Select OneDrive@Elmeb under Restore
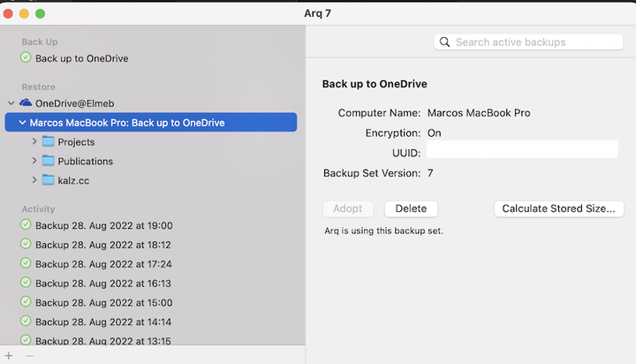This screenshot has height=364, width=636. point(74,103)
